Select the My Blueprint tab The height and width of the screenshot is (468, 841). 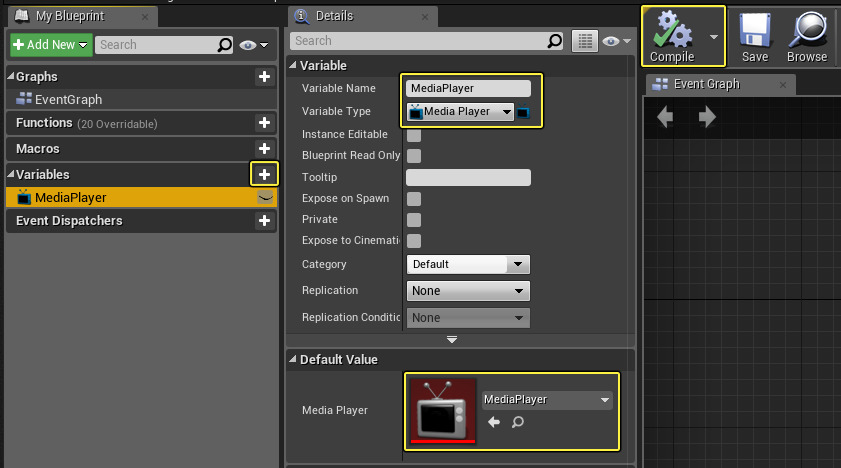click(x=68, y=16)
